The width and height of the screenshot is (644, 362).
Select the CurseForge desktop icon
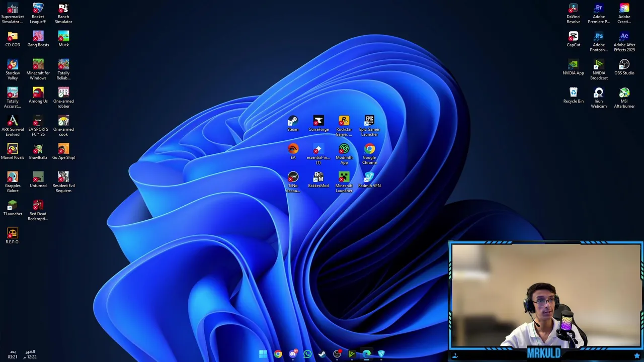pos(318,124)
